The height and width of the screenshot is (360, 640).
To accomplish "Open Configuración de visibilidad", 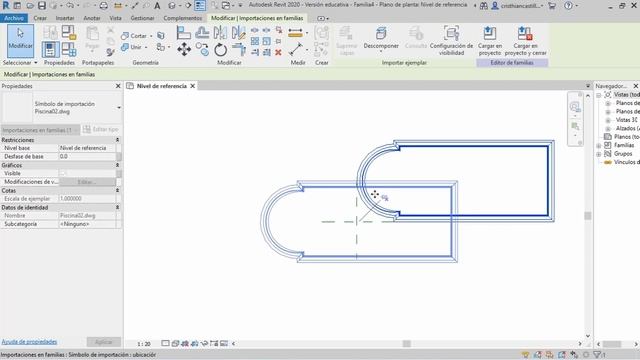I will [451, 41].
